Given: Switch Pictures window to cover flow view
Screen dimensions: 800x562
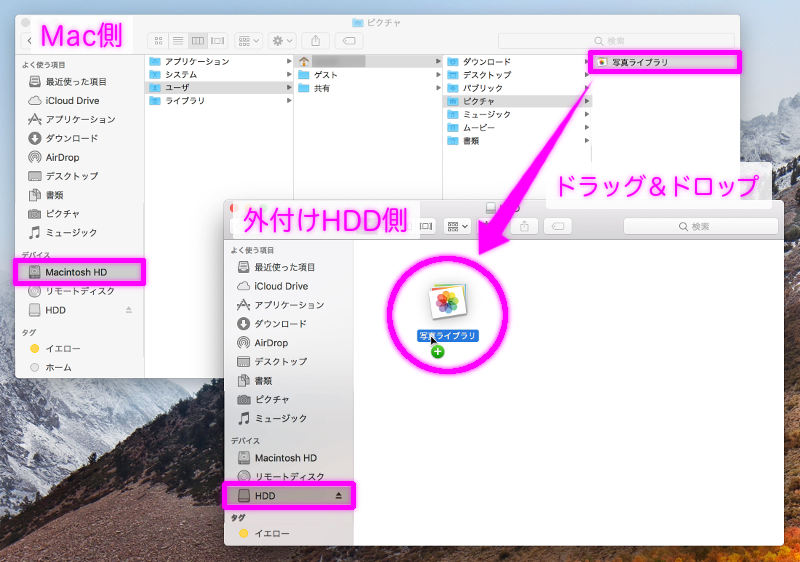Looking at the screenshot, I should click(218, 41).
